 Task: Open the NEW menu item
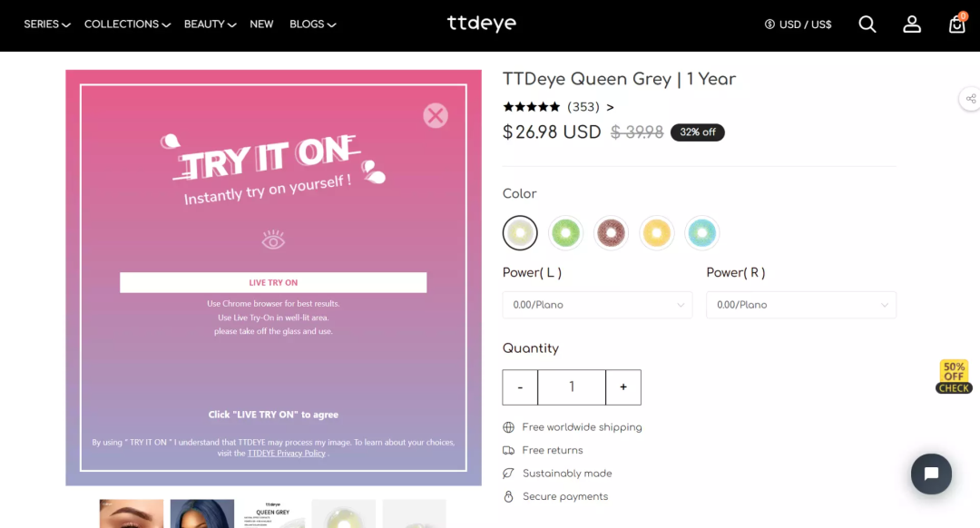tap(261, 24)
